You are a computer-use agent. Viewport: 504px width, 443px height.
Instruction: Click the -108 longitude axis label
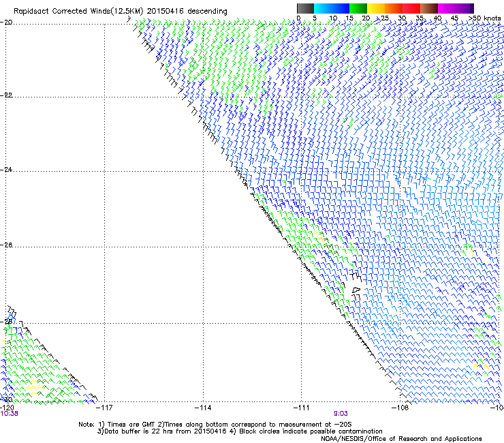tap(400, 408)
